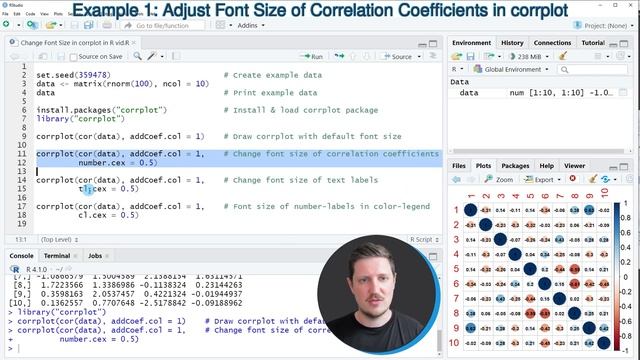The image size is (640, 360).
Task: Maximize the source editor pane
Action: (433, 43)
